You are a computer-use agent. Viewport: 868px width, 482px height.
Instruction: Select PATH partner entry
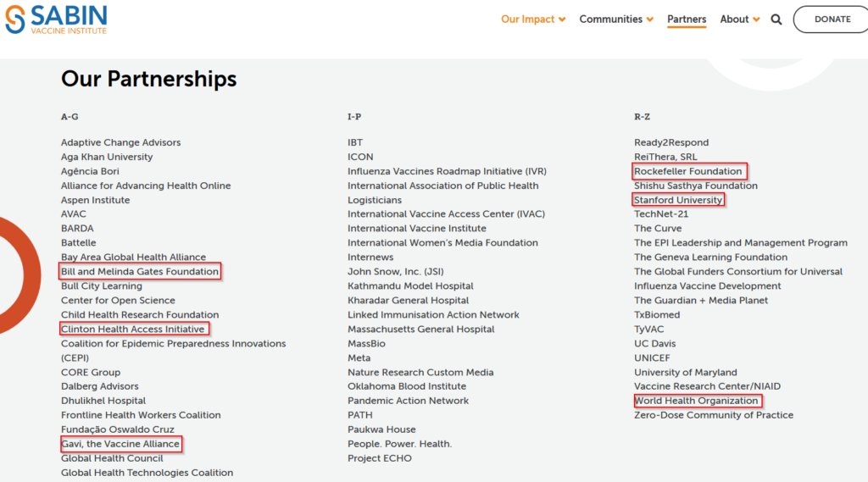tap(359, 414)
